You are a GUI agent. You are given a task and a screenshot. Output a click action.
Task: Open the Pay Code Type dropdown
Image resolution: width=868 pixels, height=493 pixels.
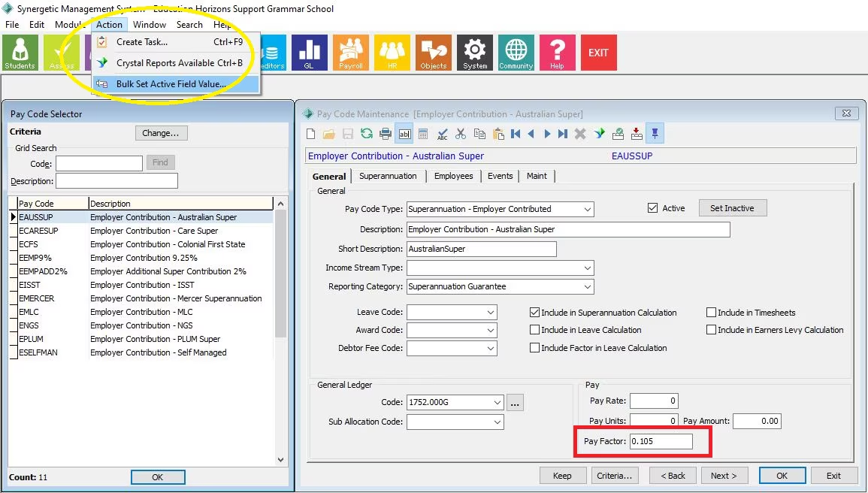pyautogui.click(x=587, y=209)
